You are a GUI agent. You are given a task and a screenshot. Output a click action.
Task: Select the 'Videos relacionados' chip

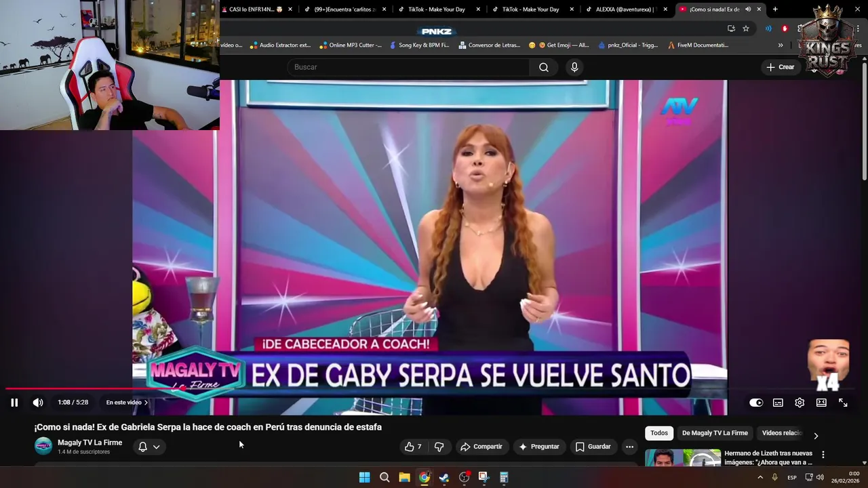pyautogui.click(x=782, y=433)
